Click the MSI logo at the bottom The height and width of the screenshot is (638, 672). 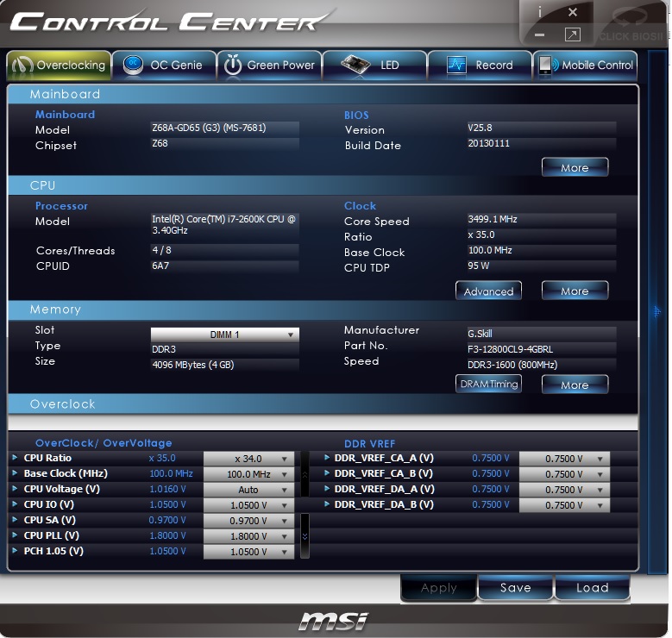[x=334, y=621]
